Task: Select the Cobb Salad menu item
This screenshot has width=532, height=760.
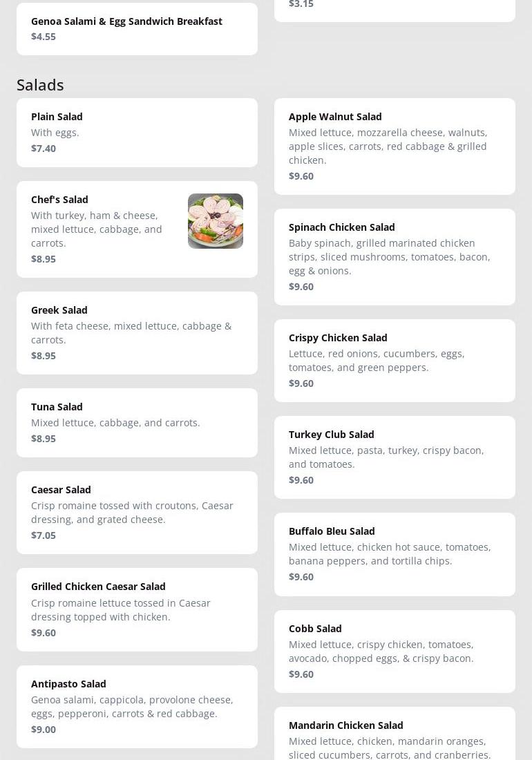Action: coord(395,651)
